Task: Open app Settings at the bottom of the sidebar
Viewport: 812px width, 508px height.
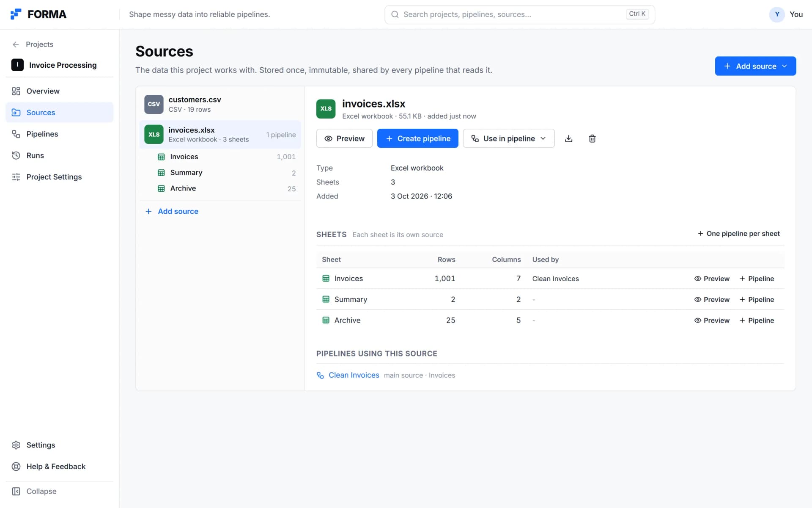Action: pos(59,445)
